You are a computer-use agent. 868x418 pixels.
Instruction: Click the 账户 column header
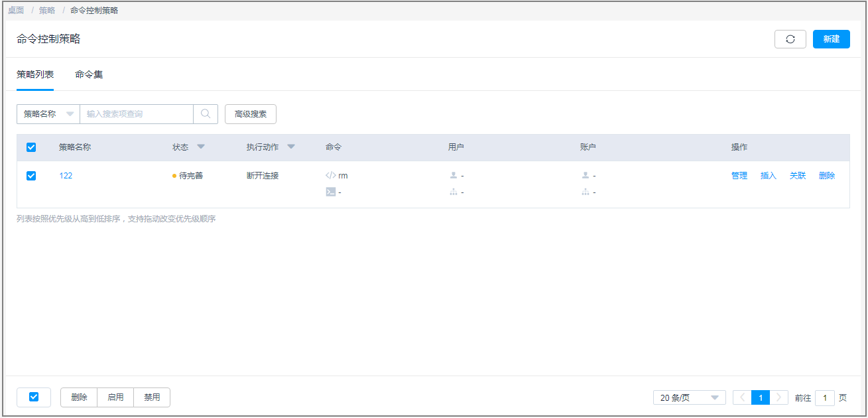pyautogui.click(x=588, y=147)
